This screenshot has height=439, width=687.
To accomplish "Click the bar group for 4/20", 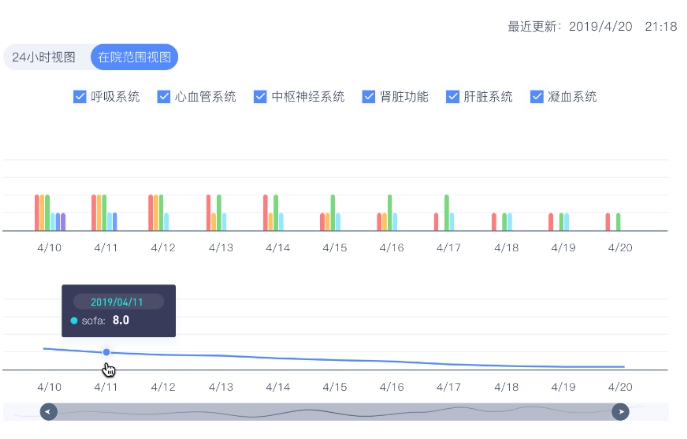I will click(613, 221).
